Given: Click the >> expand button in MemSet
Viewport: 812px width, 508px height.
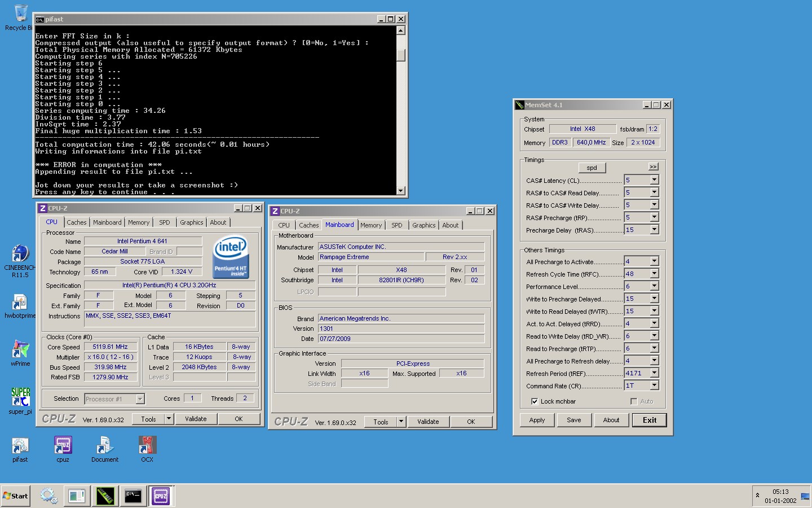Looking at the screenshot, I should (653, 167).
